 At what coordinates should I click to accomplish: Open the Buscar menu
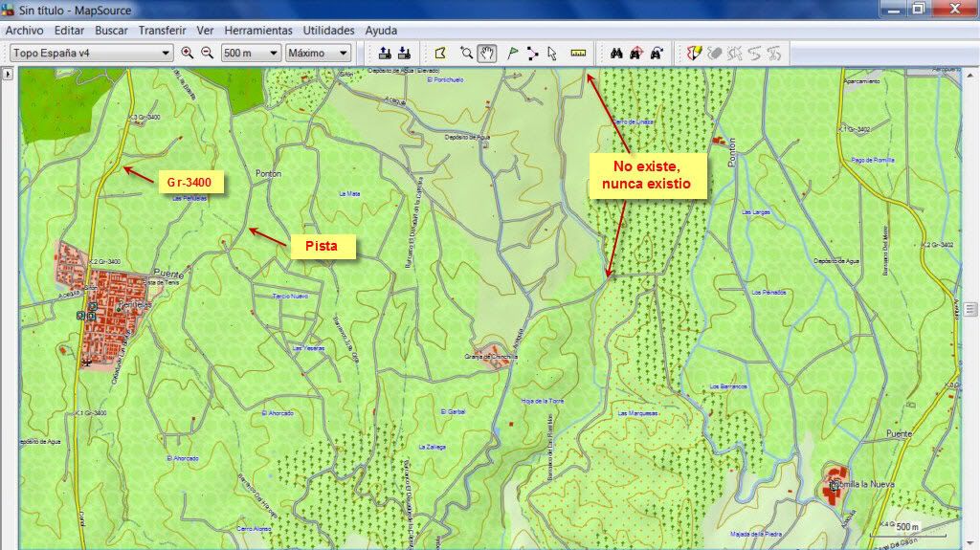pyautogui.click(x=111, y=30)
